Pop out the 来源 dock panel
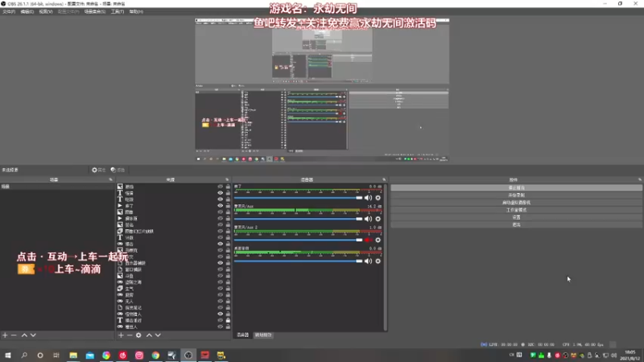The image size is (644, 362). [x=227, y=179]
